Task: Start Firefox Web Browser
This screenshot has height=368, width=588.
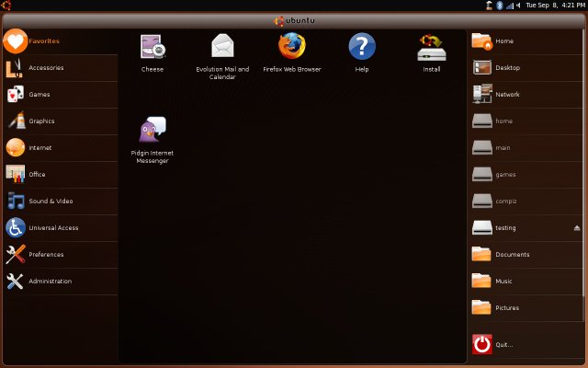Action: point(292,52)
